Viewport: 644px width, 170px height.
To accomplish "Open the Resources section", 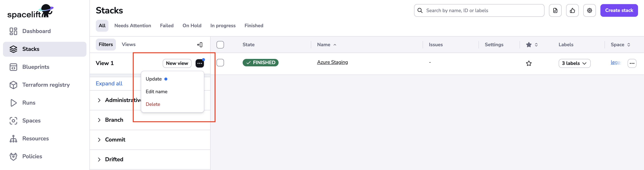I will (36, 138).
